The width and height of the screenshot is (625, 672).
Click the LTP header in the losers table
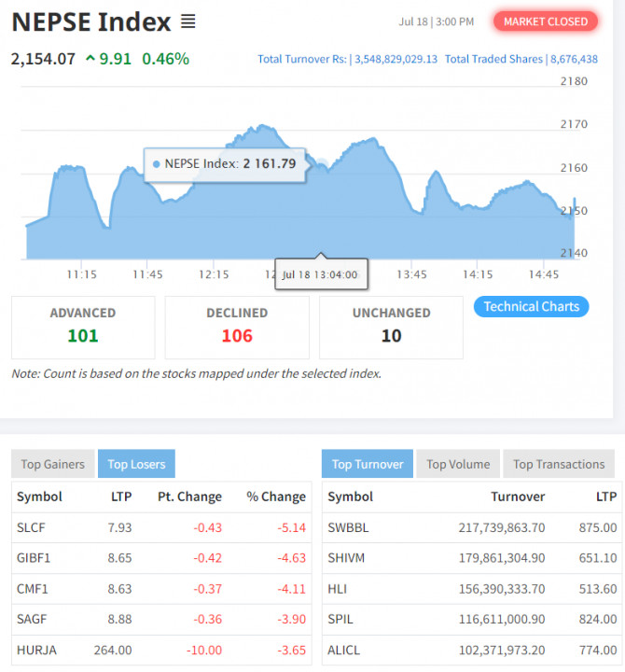point(121,497)
